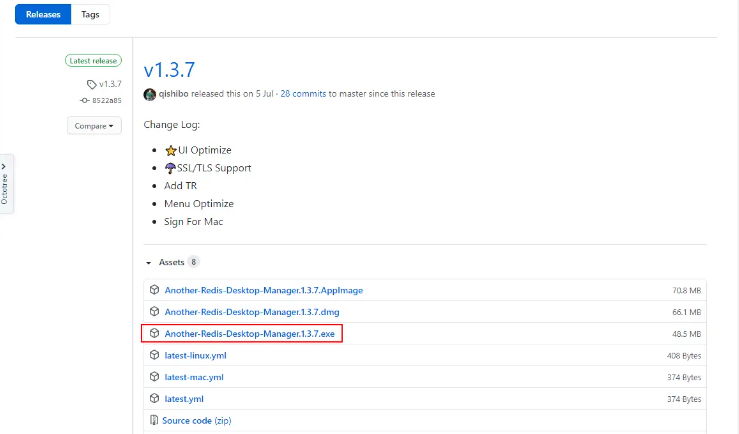Switch to the Releases tab
Screen dimensions: 739x434
tap(43, 15)
